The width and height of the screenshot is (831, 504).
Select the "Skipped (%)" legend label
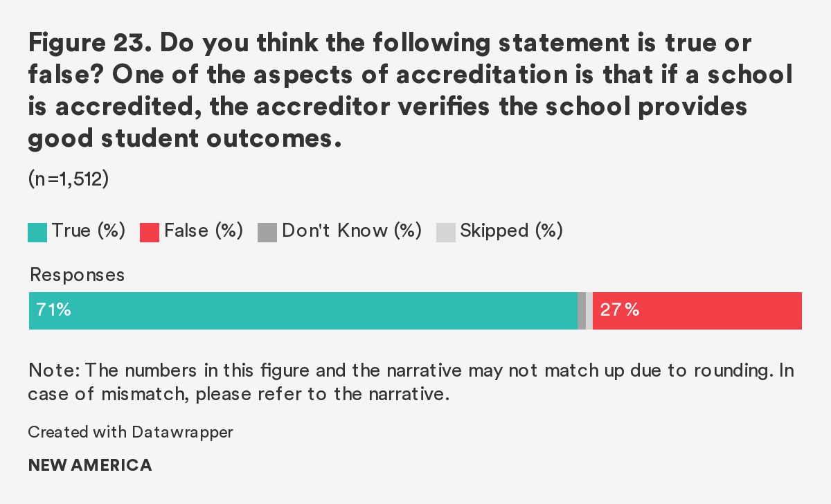[x=511, y=231]
